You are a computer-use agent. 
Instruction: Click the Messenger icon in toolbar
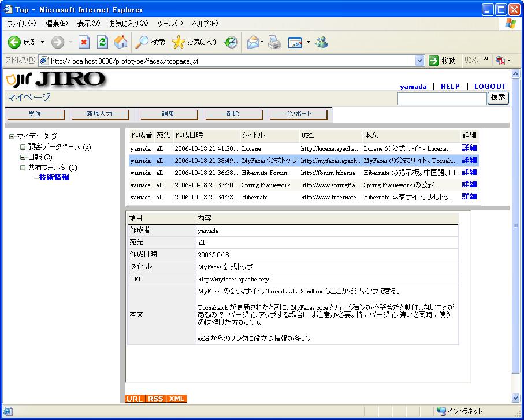(322, 42)
